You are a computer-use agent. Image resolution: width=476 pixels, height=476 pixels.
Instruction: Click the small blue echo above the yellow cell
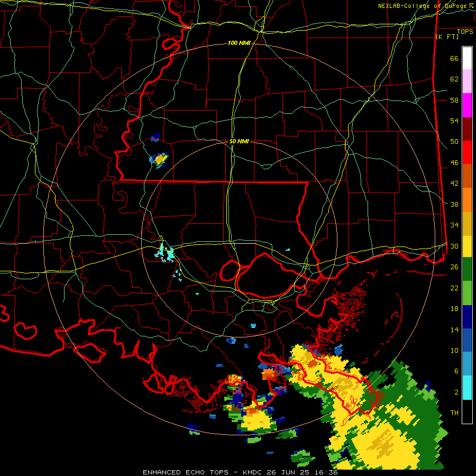(x=155, y=137)
